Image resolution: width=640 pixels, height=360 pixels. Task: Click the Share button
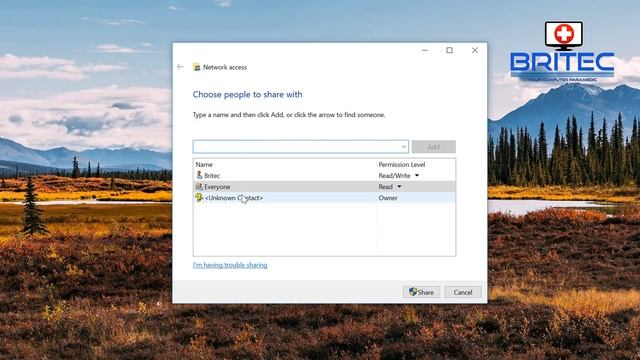[421, 292]
